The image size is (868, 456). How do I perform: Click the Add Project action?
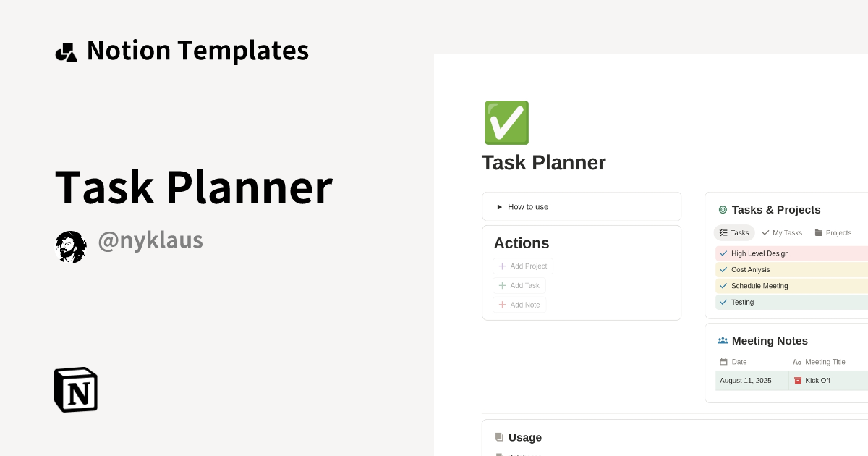(523, 266)
